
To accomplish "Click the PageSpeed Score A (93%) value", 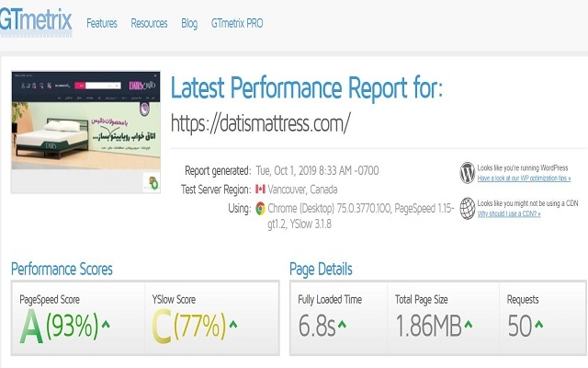I will click(x=59, y=327).
